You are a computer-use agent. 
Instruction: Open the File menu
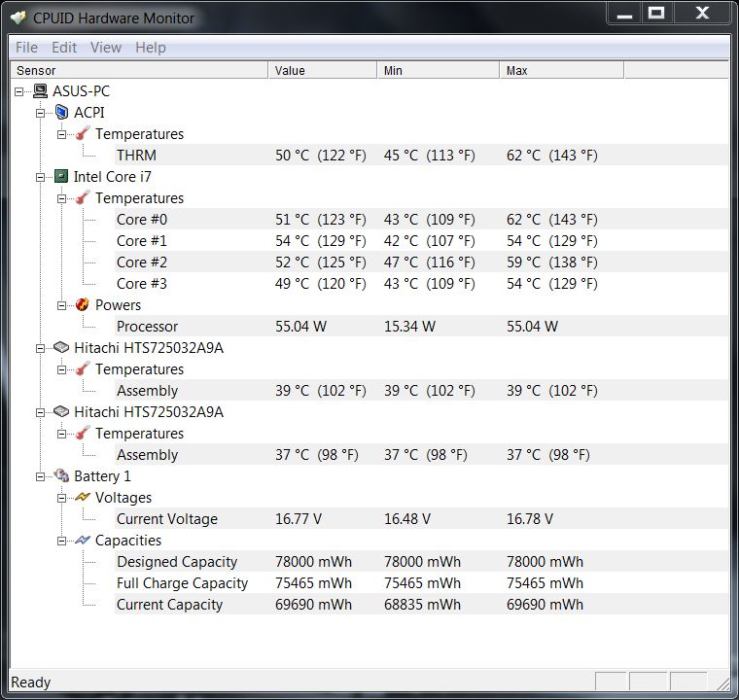point(26,47)
